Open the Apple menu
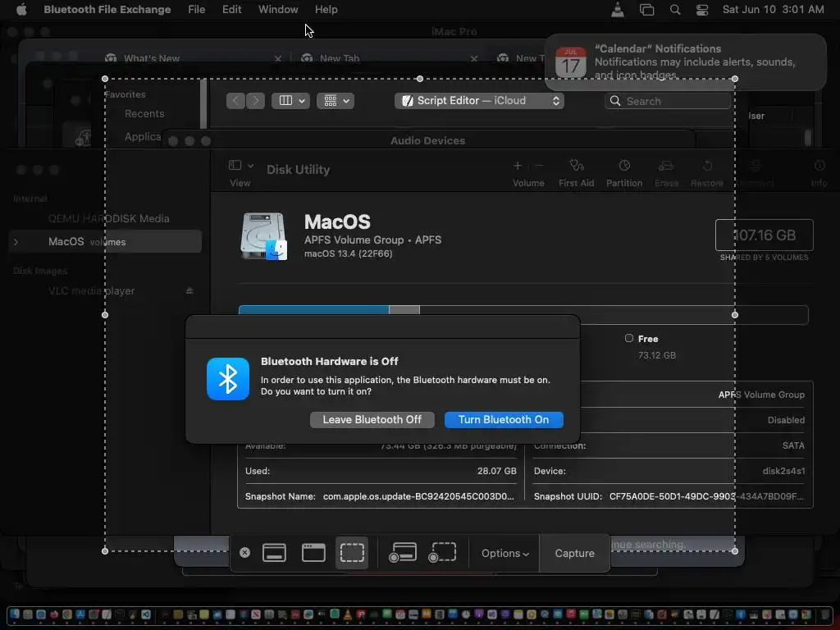The width and height of the screenshot is (840, 630). click(21, 10)
